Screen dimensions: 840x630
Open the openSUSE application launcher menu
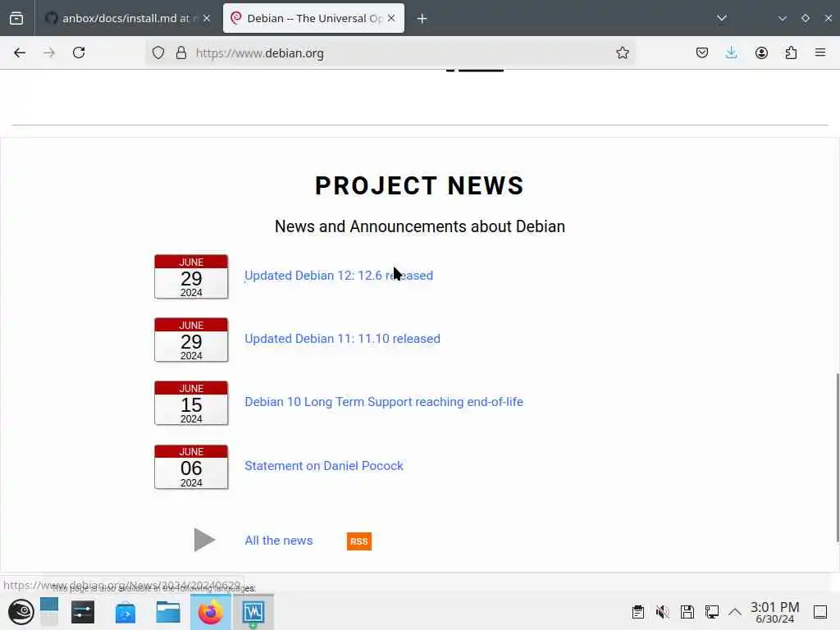21,612
